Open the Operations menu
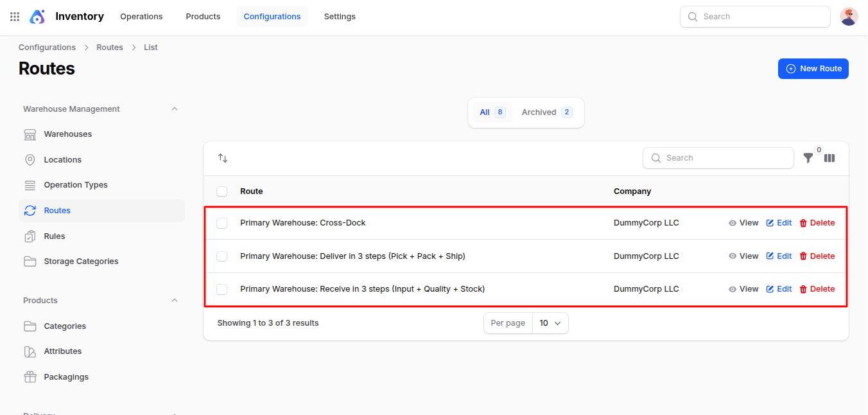Screen dimensions: 868x415 coord(141,17)
